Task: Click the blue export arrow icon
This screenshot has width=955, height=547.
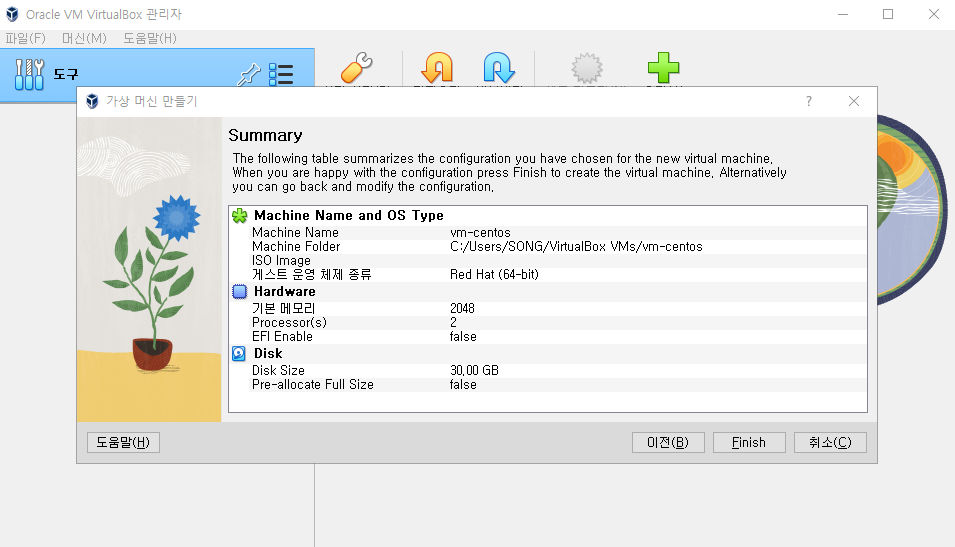Action: click(x=499, y=68)
